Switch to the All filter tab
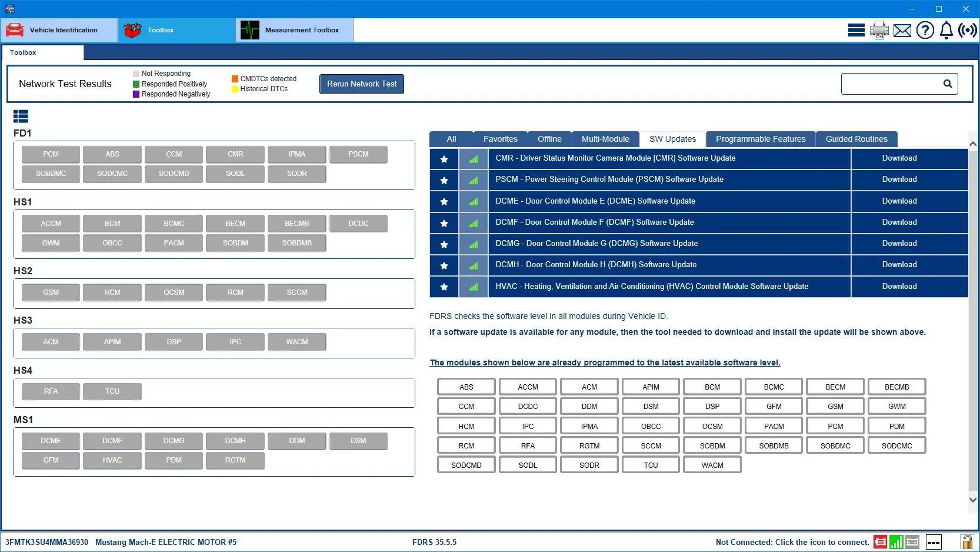The width and height of the screenshot is (980, 552). pyautogui.click(x=451, y=139)
